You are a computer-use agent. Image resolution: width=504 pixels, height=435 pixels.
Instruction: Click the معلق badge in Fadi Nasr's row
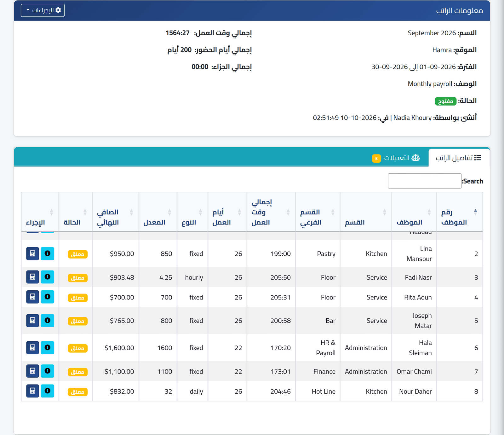77,278
